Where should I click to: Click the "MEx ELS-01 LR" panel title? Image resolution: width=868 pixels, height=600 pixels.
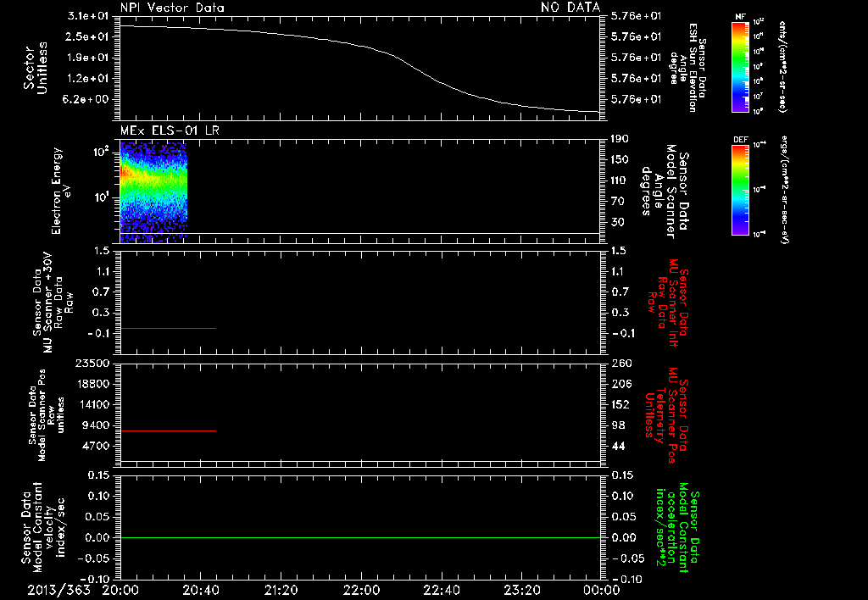(169, 131)
